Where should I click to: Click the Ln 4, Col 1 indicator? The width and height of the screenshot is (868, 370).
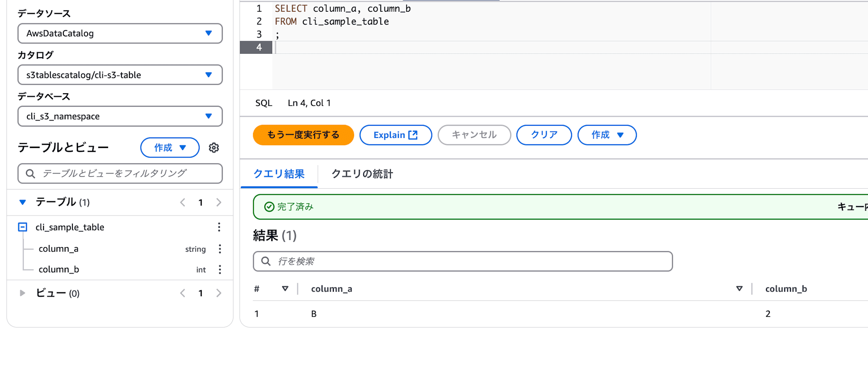click(309, 103)
